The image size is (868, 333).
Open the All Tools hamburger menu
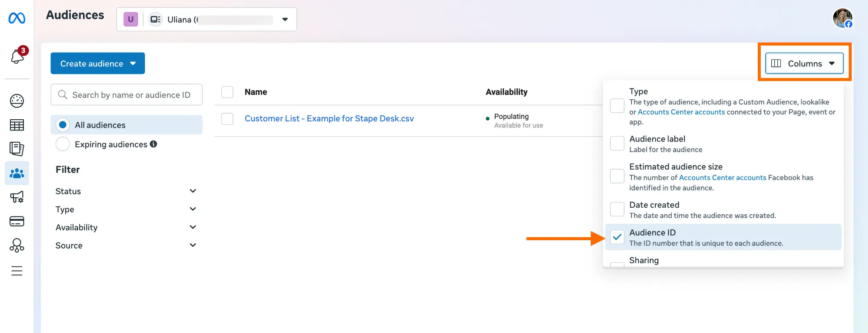(x=16, y=271)
